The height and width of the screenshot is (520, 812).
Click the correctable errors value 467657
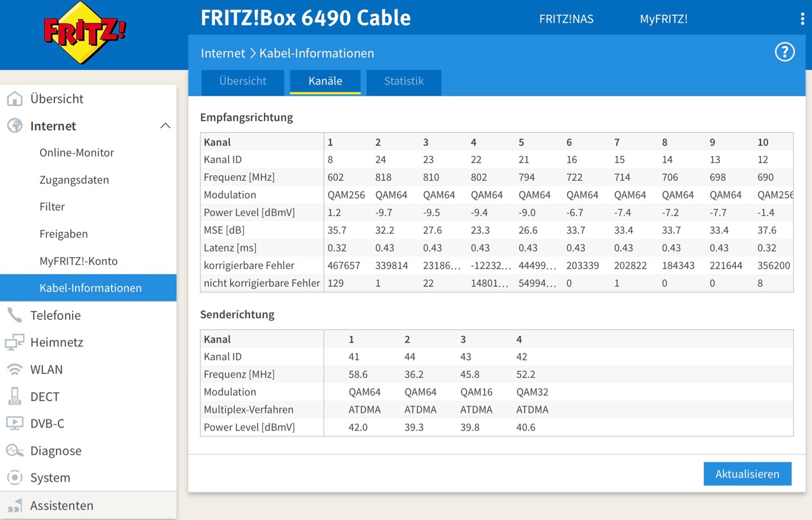tap(344, 265)
